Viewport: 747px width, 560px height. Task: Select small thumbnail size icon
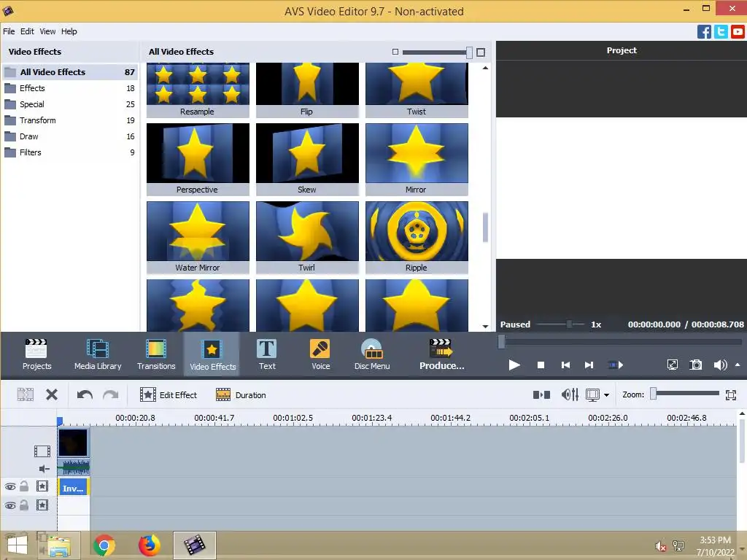coord(395,52)
